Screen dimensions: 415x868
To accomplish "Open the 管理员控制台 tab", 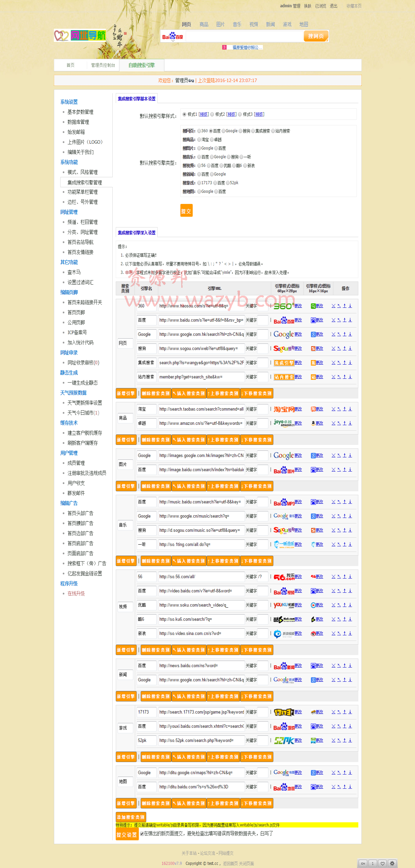I will tap(103, 65).
